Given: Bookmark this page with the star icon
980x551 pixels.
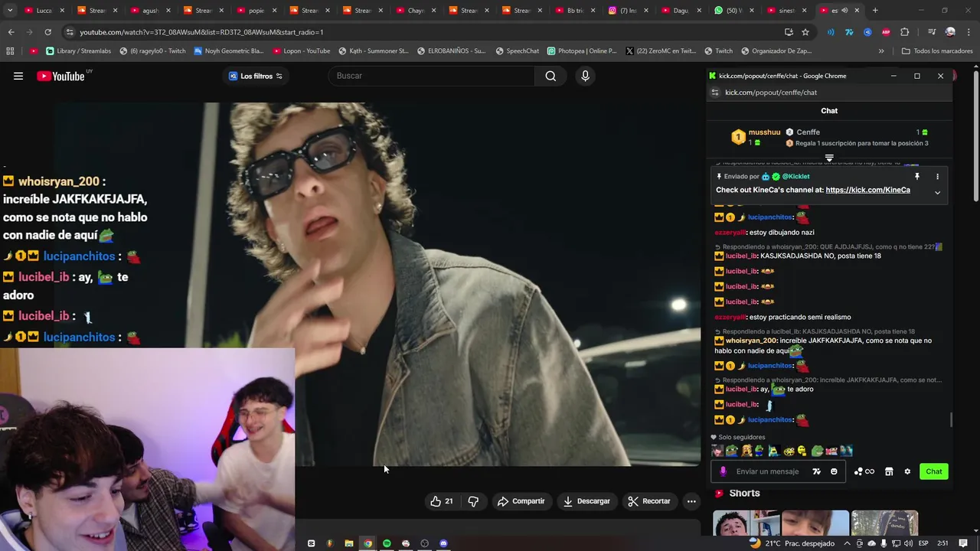Looking at the screenshot, I should click(x=805, y=32).
